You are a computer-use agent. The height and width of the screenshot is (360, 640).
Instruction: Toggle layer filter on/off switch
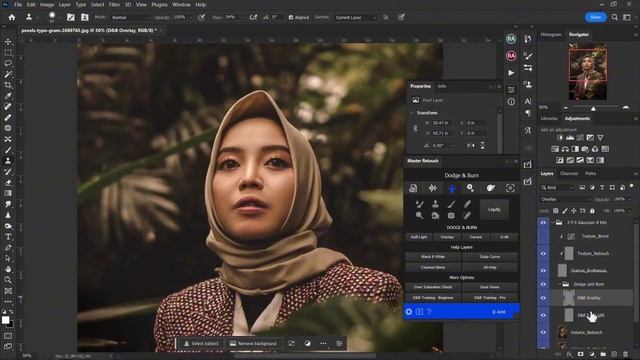632,186
